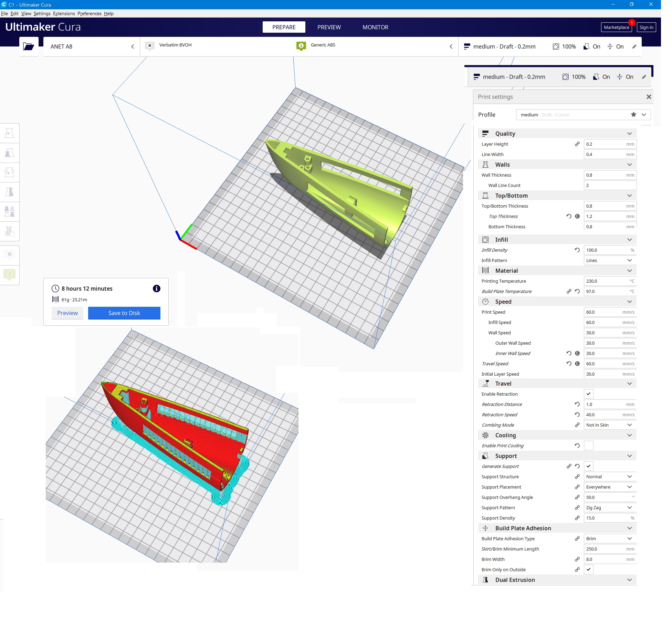Open the Marketplace button
Image resolution: width=672 pixels, height=617 pixels.
point(616,27)
